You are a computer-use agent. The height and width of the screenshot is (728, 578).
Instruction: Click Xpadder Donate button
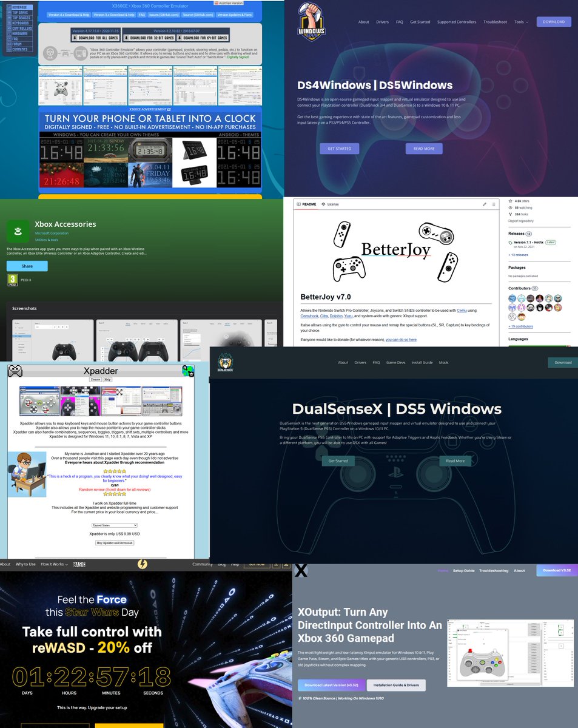pyautogui.click(x=95, y=380)
